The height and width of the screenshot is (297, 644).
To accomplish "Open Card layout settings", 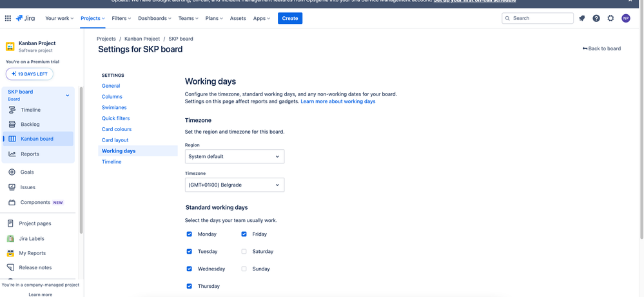I will [x=115, y=140].
